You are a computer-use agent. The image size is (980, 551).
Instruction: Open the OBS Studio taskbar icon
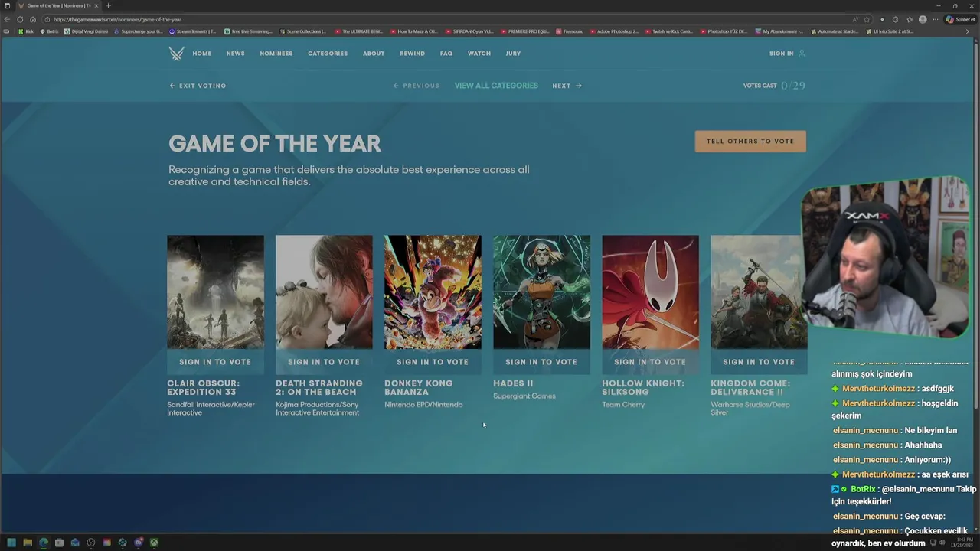coord(91,543)
